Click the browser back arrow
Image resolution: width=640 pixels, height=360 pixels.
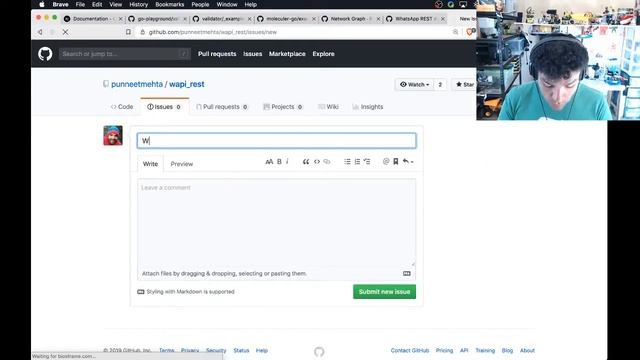[40, 32]
